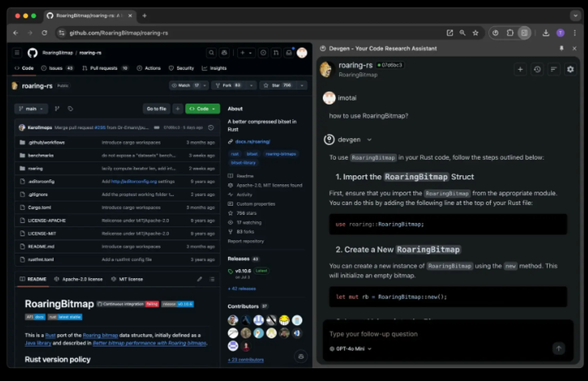Open GitHub search in the header
Image resolution: width=588 pixels, height=381 pixels.
point(212,53)
